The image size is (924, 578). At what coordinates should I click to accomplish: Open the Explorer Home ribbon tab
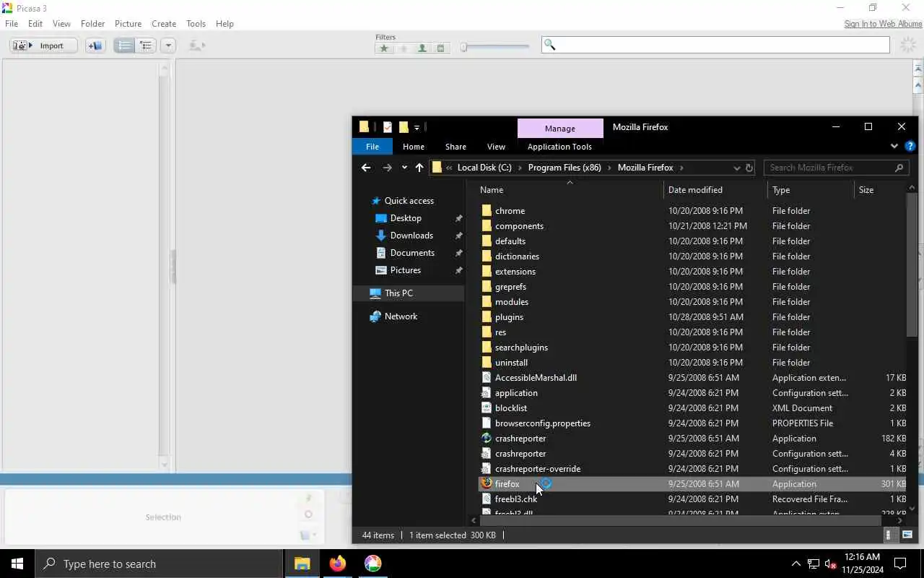coord(413,147)
